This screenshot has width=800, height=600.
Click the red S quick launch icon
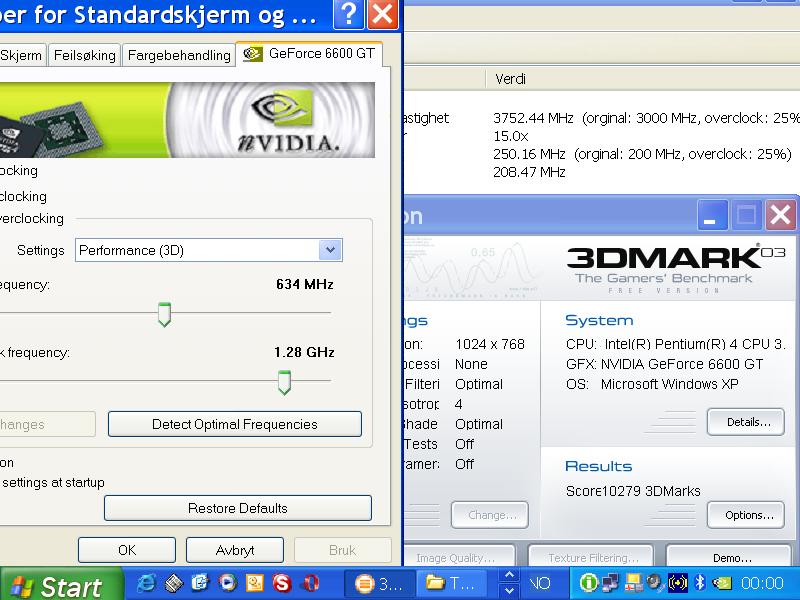[x=282, y=583]
